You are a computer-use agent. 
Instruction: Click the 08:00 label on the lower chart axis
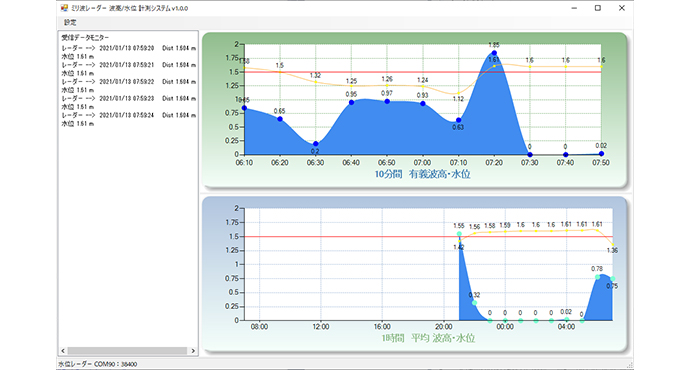point(259,327)
